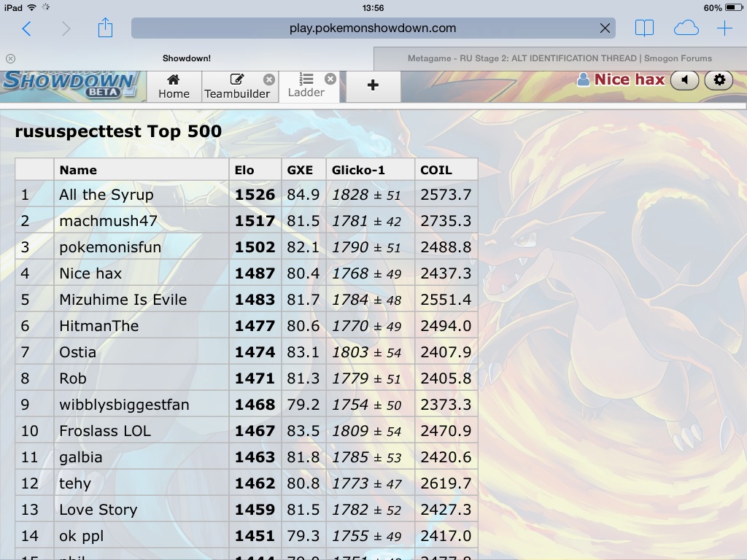Close the Teambuilder tab
Viewport: 747px width, 560px height.
pyautogui.click(x=269, y=79)
